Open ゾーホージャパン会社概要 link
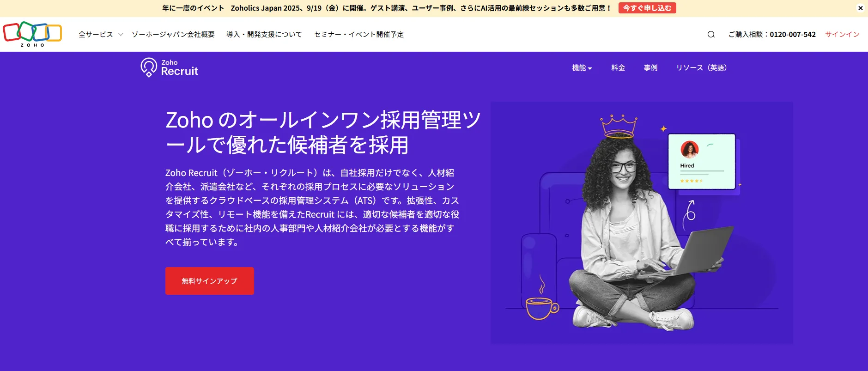This screenshot has height=371, width=868. 173,35
